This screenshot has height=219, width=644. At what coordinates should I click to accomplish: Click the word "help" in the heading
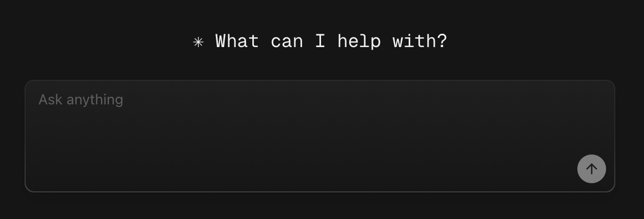[359, 41]
